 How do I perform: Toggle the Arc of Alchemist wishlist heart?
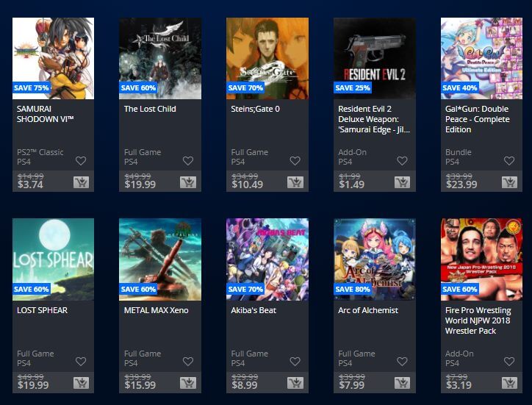click(x=402, y=362)
